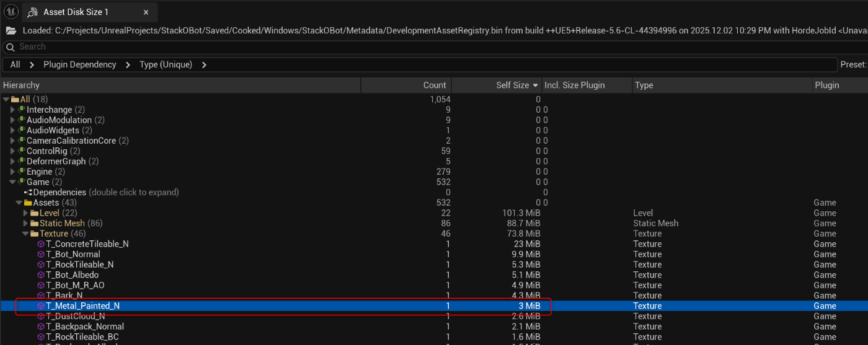Click the Engine plugin icon
Viewport: 868px width, 345px height.
[x=22, y=172]
